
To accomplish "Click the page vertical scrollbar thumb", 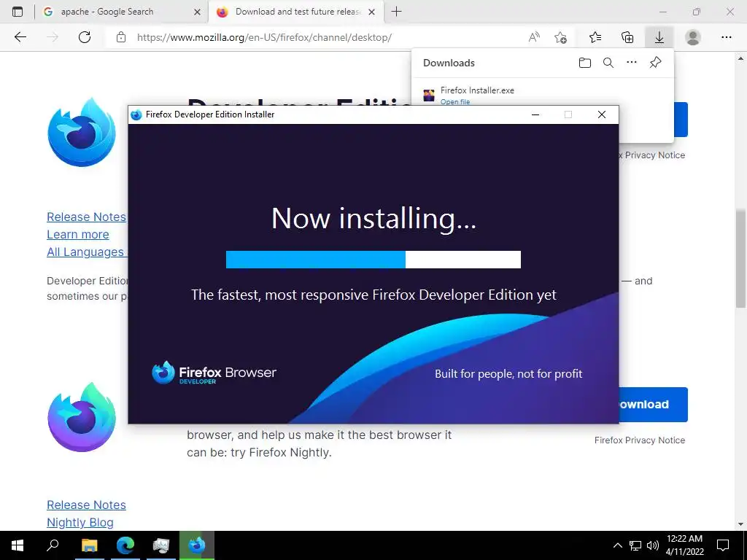I will (740, 257).
